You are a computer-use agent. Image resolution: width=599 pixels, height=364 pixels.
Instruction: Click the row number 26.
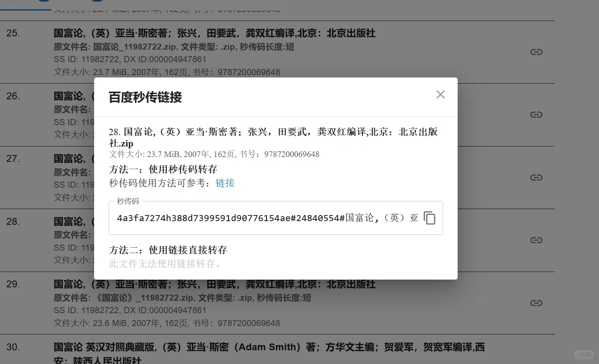13,96
